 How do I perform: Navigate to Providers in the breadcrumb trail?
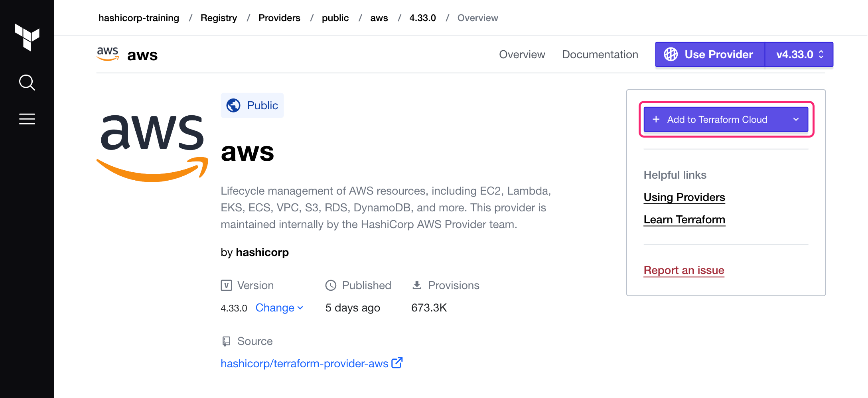tap(279, 18)
